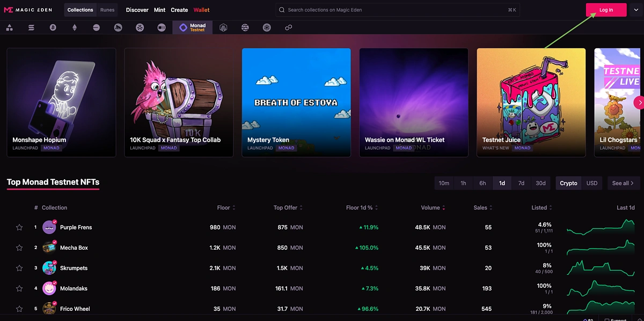This screenshot has width=644, height=321.
Task: Select the 1d time range
Action: click(502, 183)
